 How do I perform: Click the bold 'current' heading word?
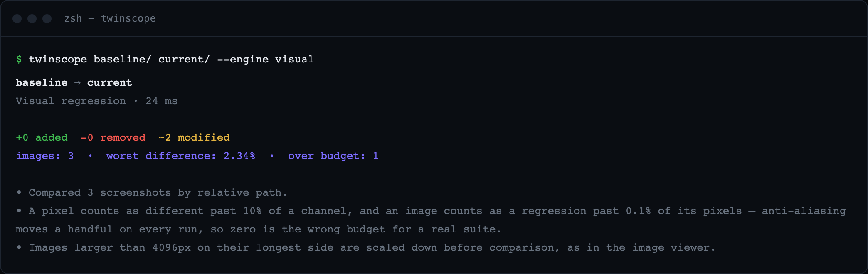(x=110, y=83)
